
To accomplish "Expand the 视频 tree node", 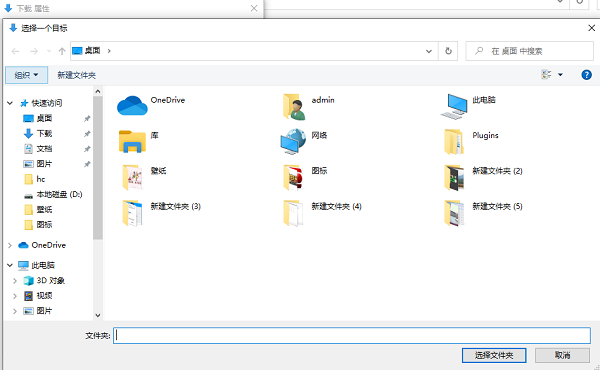I will click(15, 296).
